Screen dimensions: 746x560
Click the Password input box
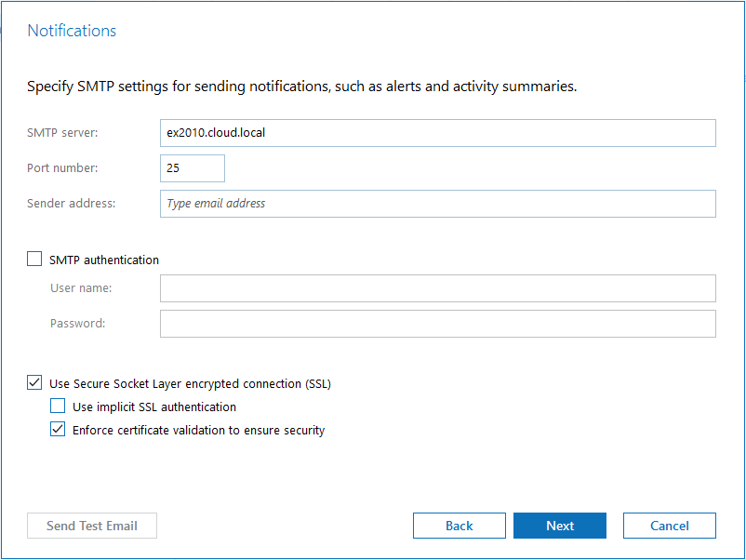point(437,324)
